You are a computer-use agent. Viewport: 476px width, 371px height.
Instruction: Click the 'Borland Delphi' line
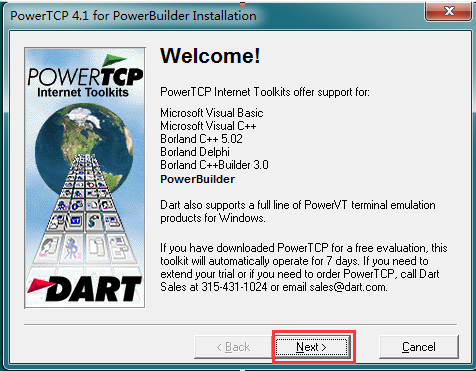tap(195, 152)
